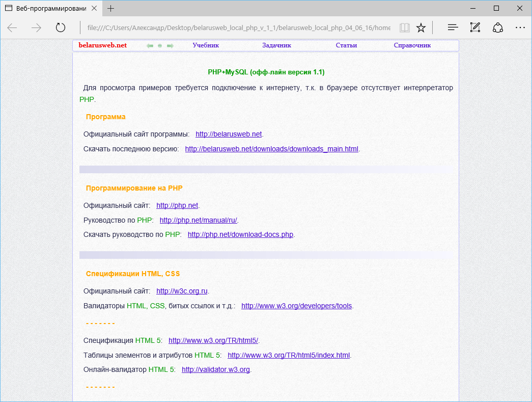This screenshot has width=532, height=402.
Task: Click the Share icon in the toolbar
Action: pyautogui.click(x=498, y=28)
